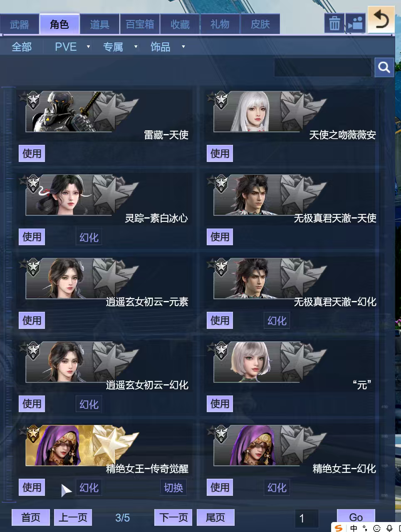Select the 精绝女王-传奇觉醒 character thumbnail
The height and width of the screenshot is (532, 401).
pos(82,445)
